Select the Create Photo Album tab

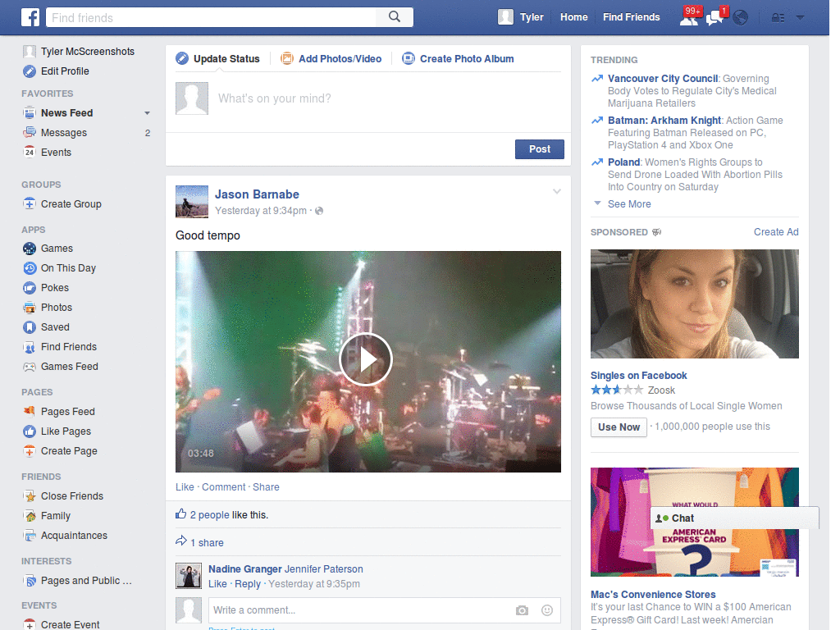click(x=458, y=59)
